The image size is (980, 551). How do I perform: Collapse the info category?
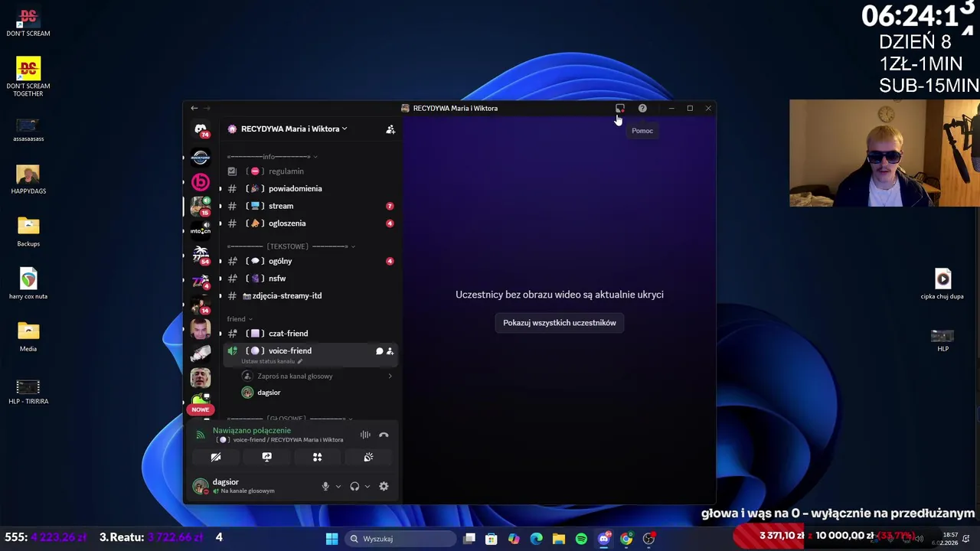tap(273, 157)
